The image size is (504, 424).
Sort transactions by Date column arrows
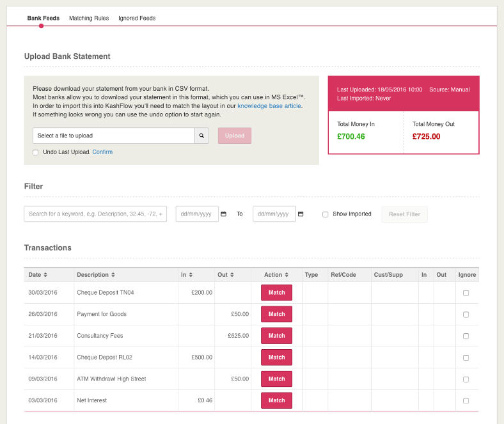click(45, 275)
